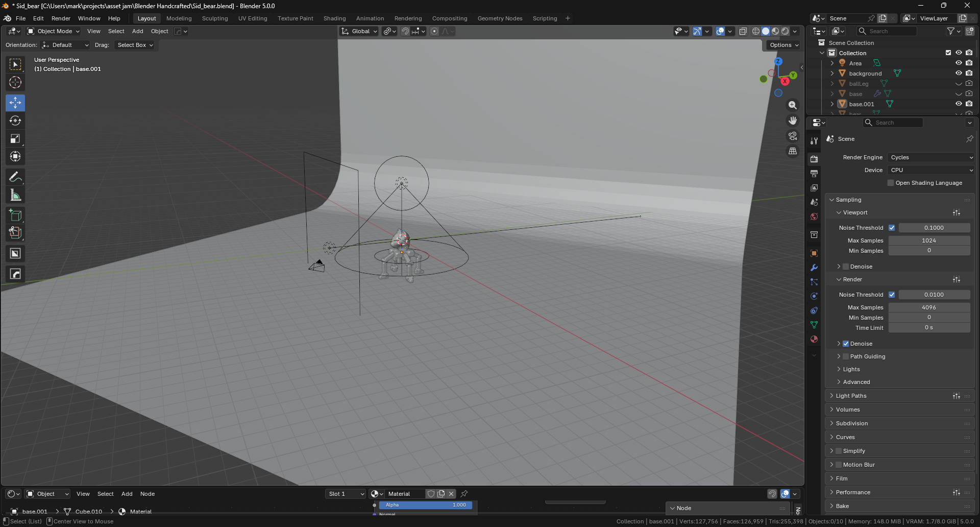980x527 pixels.
Task: Click the Alpha slider in node editor
Action: pos(425,505)
